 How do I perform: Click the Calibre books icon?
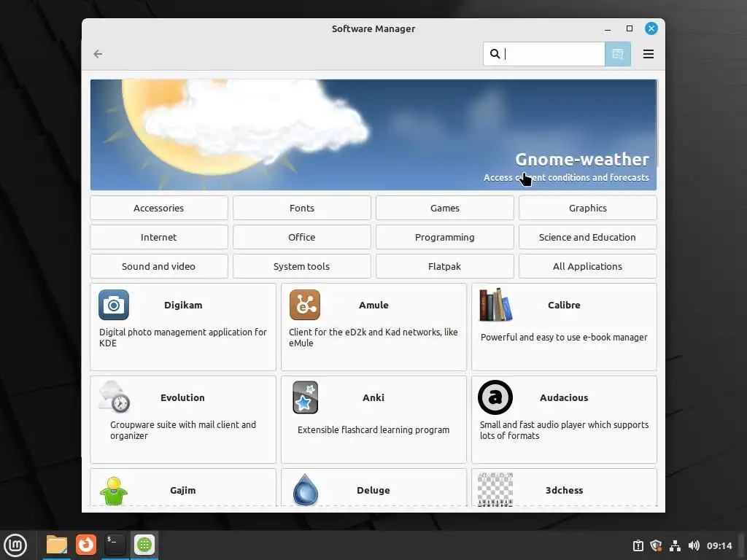pyautogui.click(x=495, y=305)
